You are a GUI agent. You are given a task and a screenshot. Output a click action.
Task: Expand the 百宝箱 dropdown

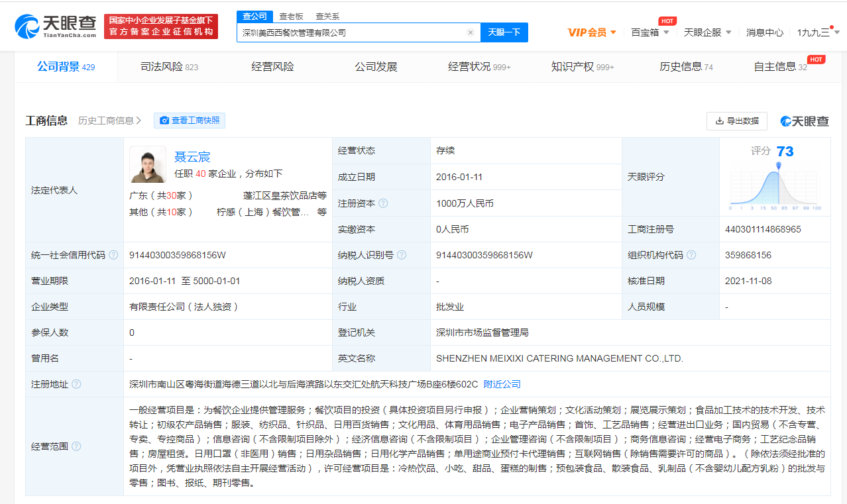tap(649, 32)
